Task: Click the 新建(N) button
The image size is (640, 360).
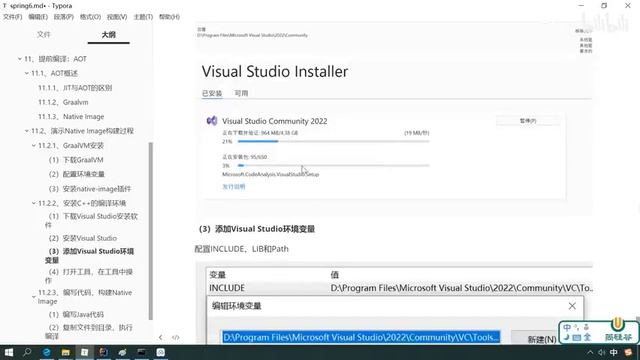Action: coord(541,339)
